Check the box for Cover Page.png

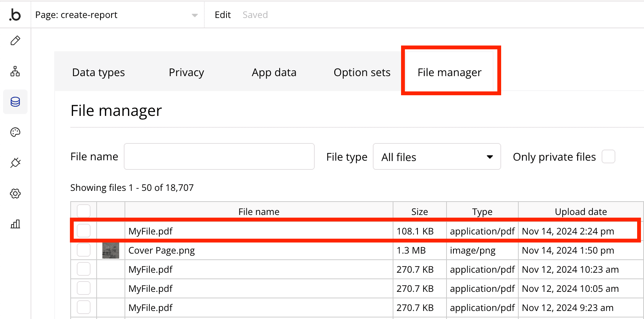click(x=84, y=250)
